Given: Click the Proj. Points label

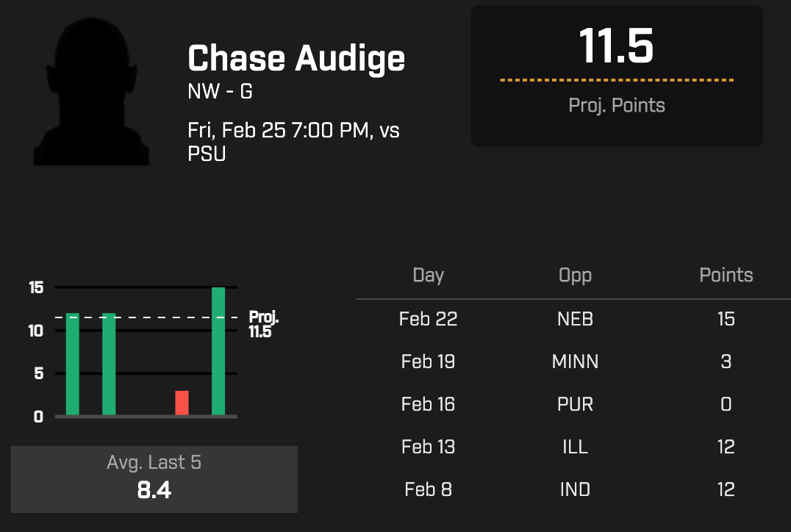Looking at the screenshot, I should click(x=616, y=105).
